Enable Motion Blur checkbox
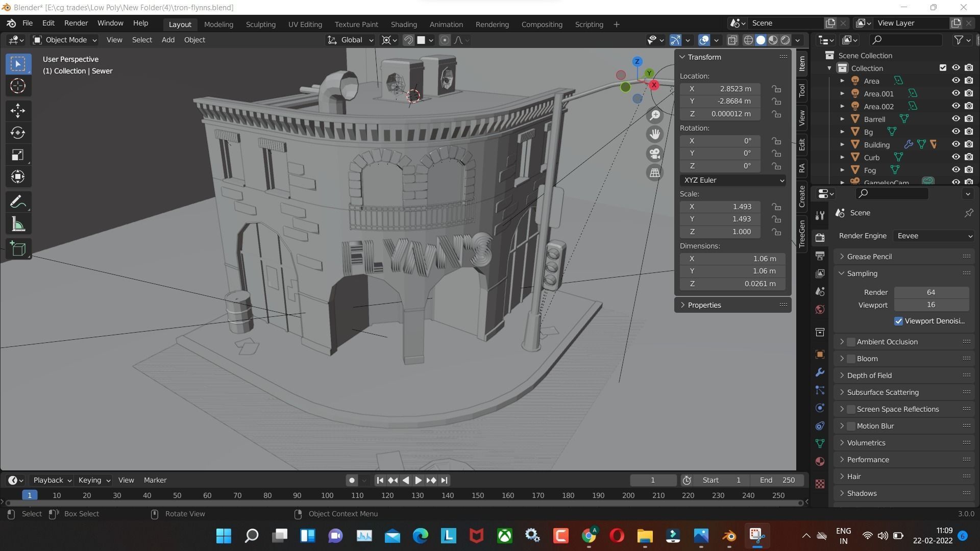Viewport: 980px width, 551px height. (851, 426)
